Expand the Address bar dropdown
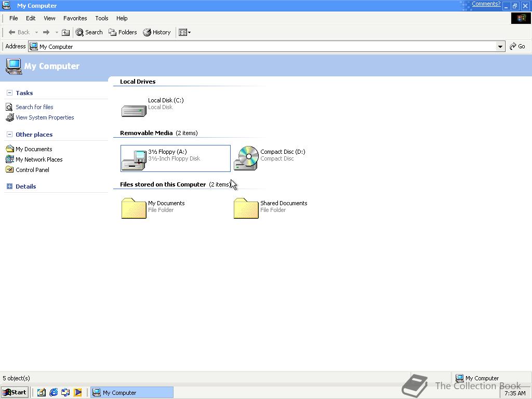 coord(500,46)
